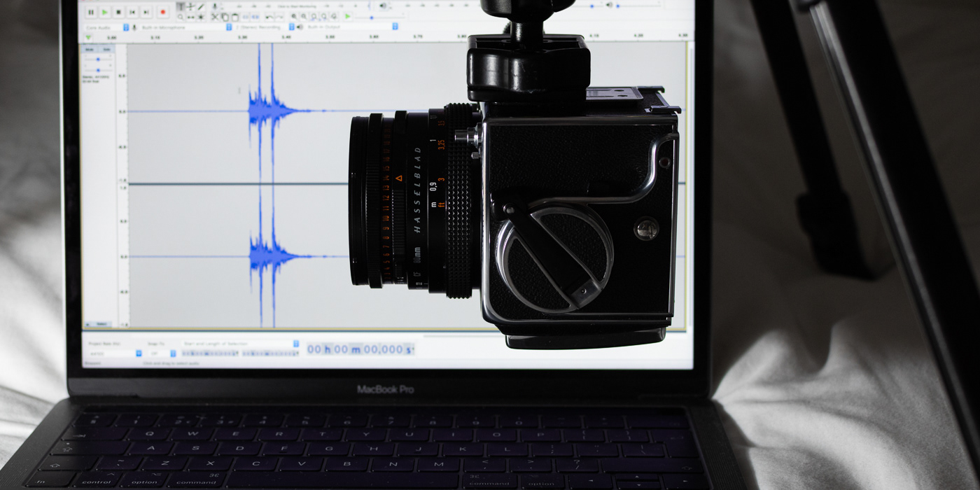Viewport: 980px width, 490px height.
Task: Click the track Select button
Action: coord(100,324)
